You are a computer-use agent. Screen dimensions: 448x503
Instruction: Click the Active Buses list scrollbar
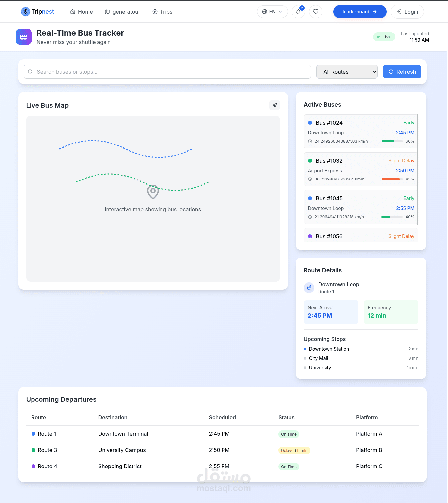pos(418,169)
